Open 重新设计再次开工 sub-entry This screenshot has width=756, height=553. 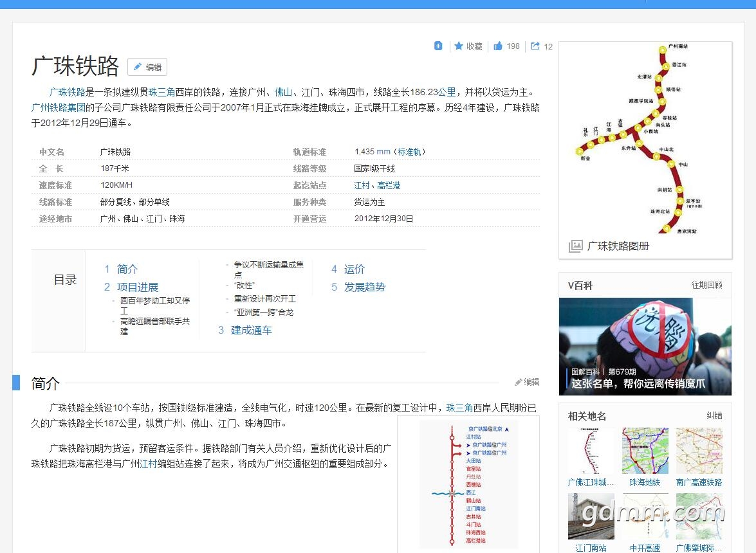pyautogui.click(x=265, y=298)
